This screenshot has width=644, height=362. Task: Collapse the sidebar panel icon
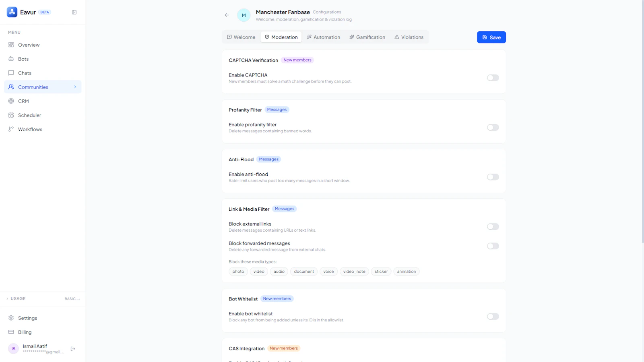tap(74, 12)
